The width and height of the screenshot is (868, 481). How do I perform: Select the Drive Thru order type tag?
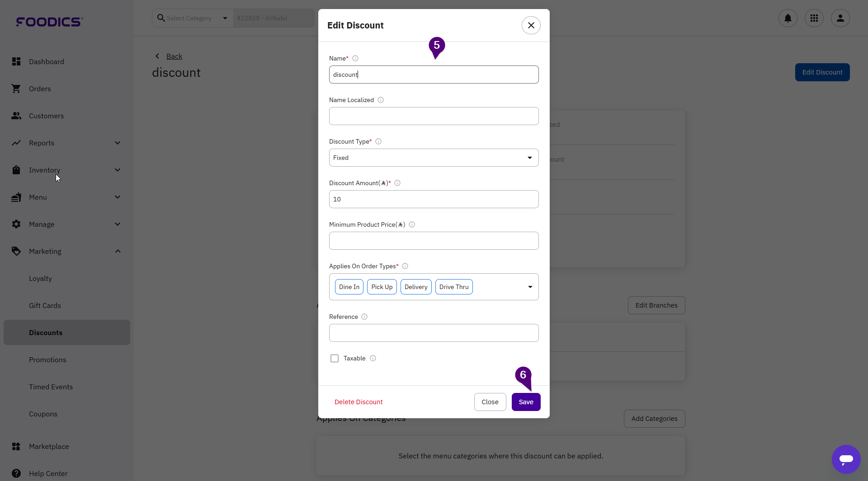point(453,287)
